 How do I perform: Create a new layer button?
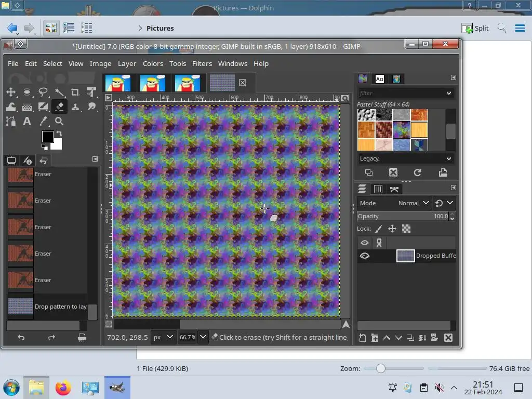(362, 338)
